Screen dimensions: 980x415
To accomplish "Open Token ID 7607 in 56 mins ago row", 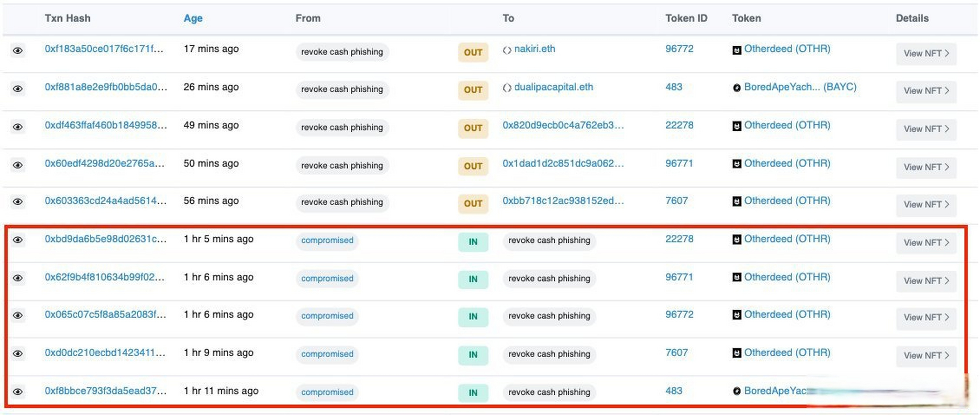I will 677,200.
